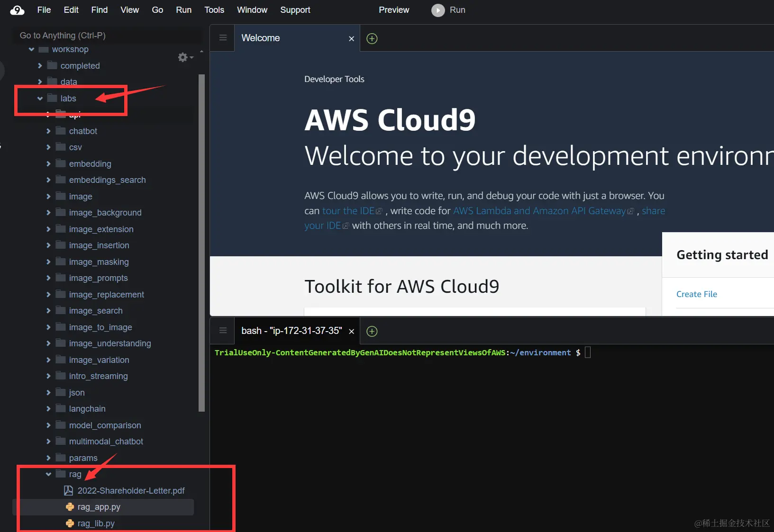774x532 pixels.
Task: Collapse the workshop root folder
Action: pyautogui.click(x=31, y=49)
